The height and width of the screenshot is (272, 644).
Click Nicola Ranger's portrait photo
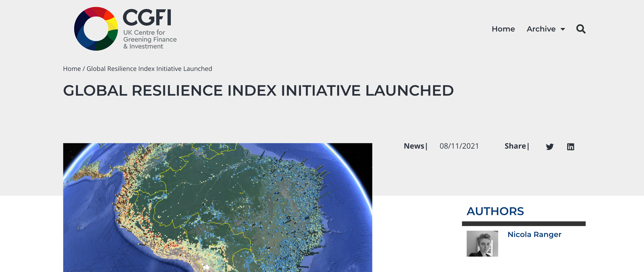click(x=482, y=243)
